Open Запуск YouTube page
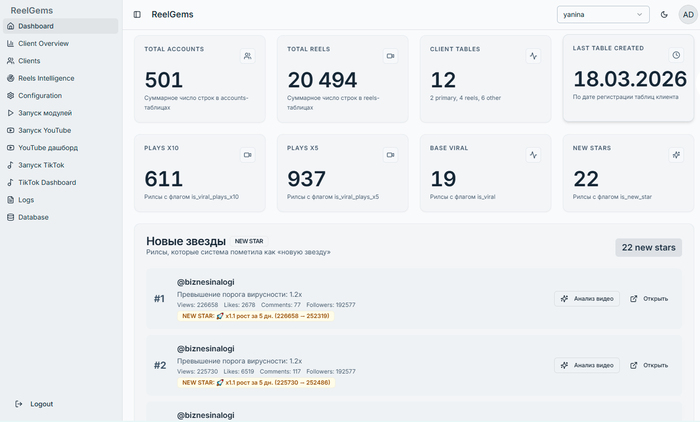Screen dimensions: 700x422 tap(61, 130)
